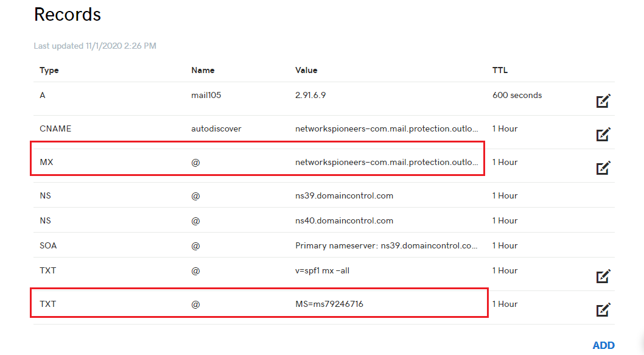The height and width of the screenshot is (355, 644).
Task: Edit the MS=ms79246716 TXT record
Action: 603,309
